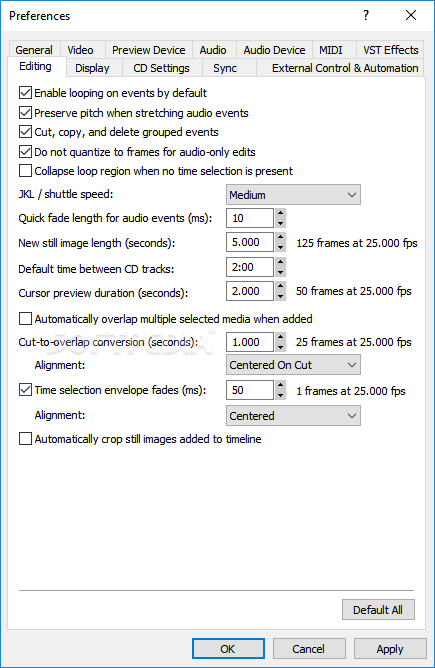Screen dimensions: 435x668
Task: Decrease cursor preview duration value
Action: (280, 296)
